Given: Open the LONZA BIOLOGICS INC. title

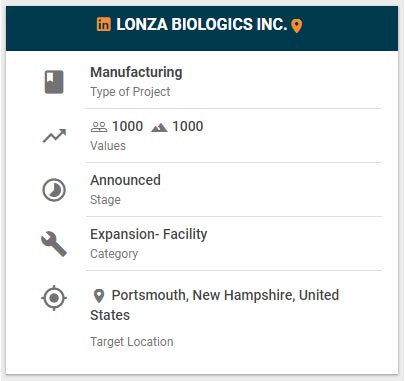Looking at the screenshot, I should pyautogui.click(x=202, y=25).
